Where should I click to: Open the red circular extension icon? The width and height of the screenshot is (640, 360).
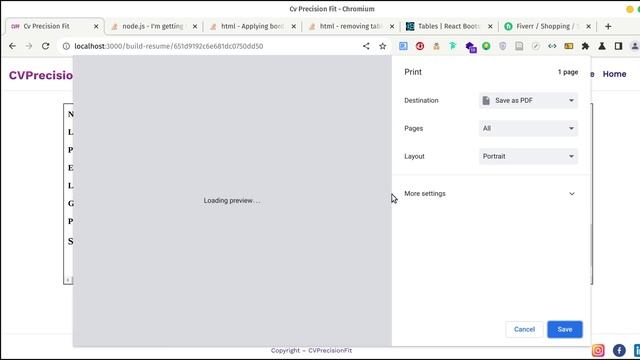tap(420, 46)
